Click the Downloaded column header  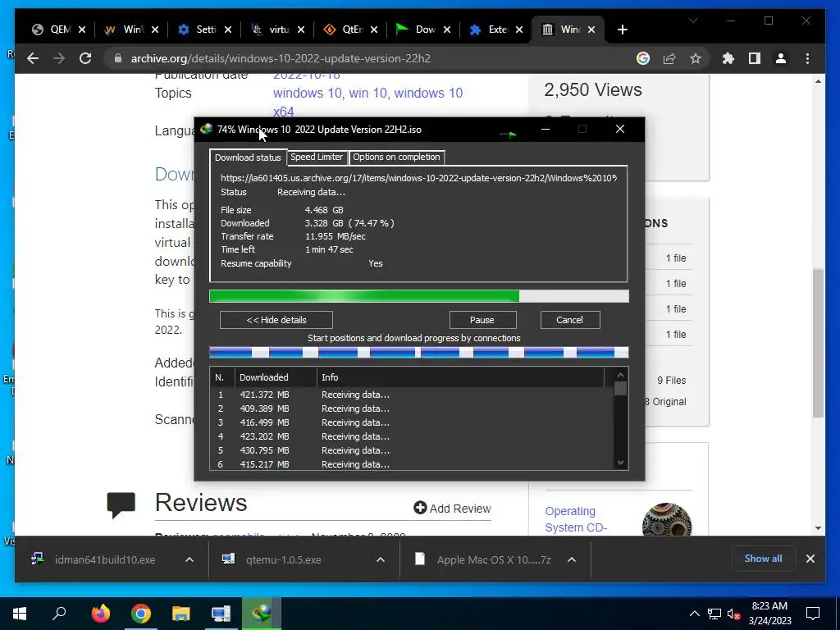point(276,377)
